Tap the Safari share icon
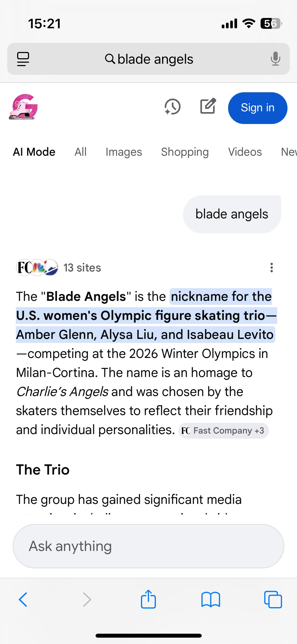The width and height of the screenshot is (297, 644). 148,599
